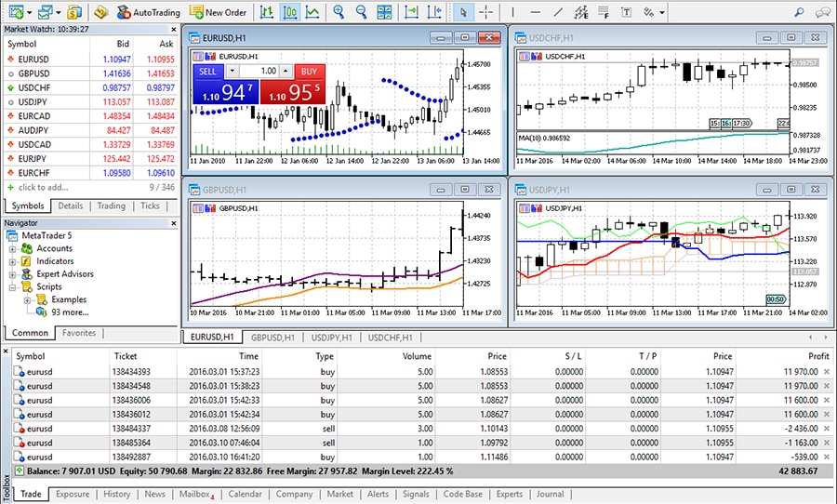
Task: Switch to the Ticks tab
Action: tap(150, 206)
